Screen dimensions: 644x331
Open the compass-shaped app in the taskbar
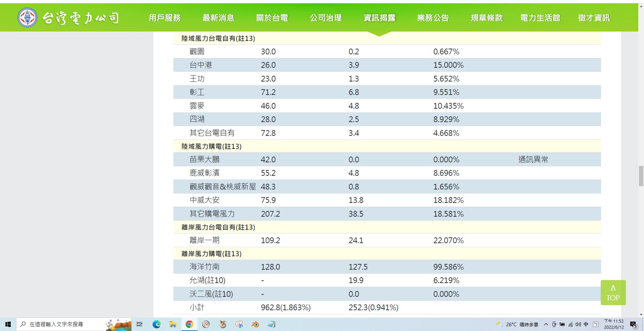coord(206,324)
